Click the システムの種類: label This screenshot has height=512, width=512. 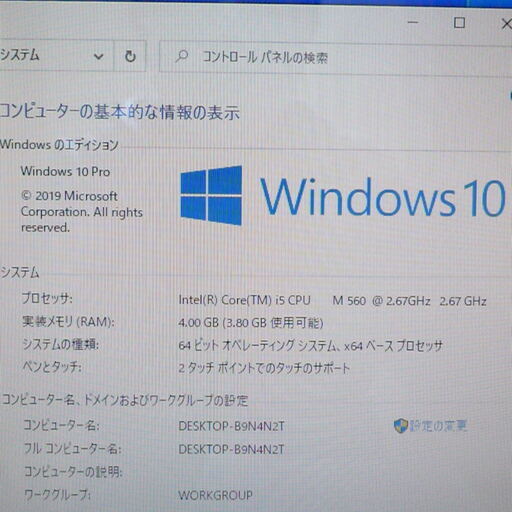(x=61, y=344)
